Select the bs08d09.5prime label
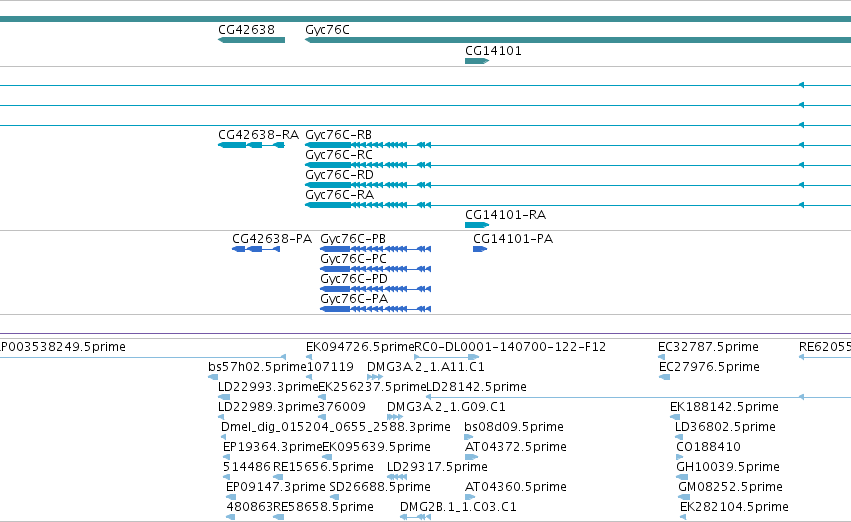The width and height of the screenshot is (851, 522). 514,427
